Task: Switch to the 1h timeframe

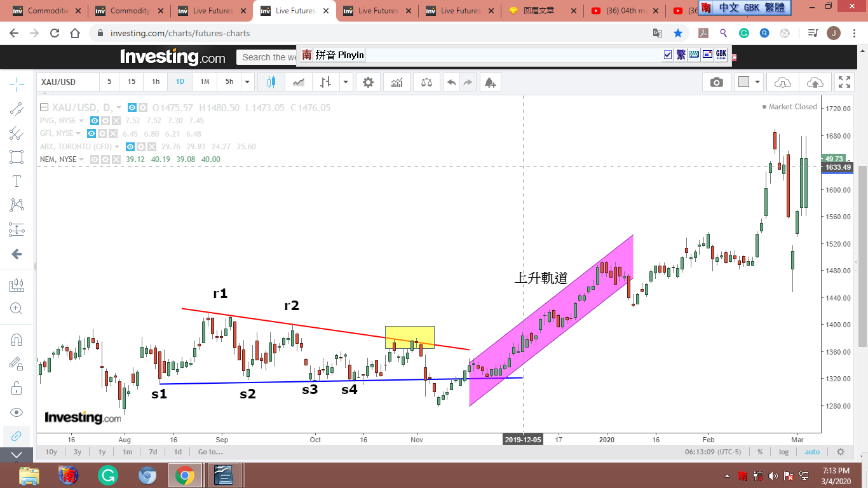Action: 156,82
